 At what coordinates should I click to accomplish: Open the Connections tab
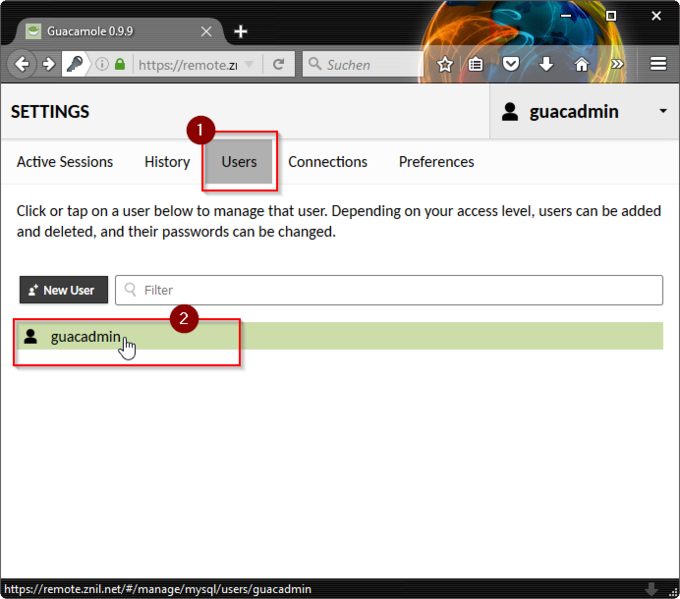(328, 161)
